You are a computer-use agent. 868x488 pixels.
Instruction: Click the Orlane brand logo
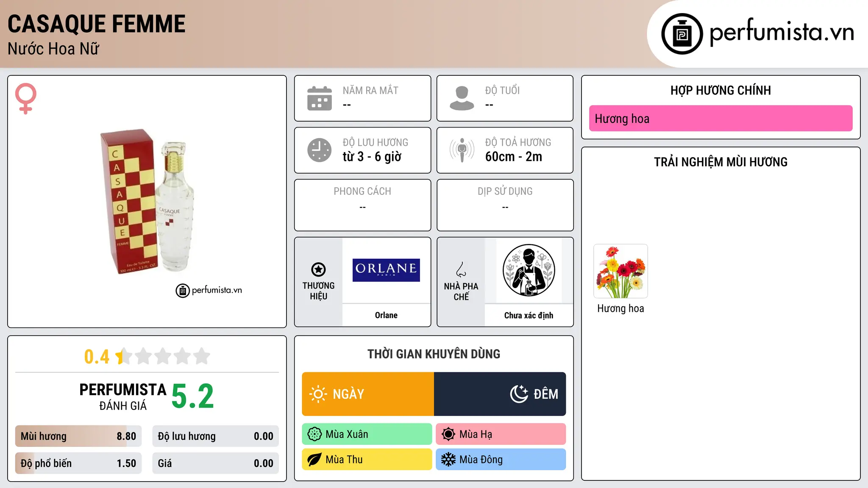pyautogui.click(x=386, y=270)
